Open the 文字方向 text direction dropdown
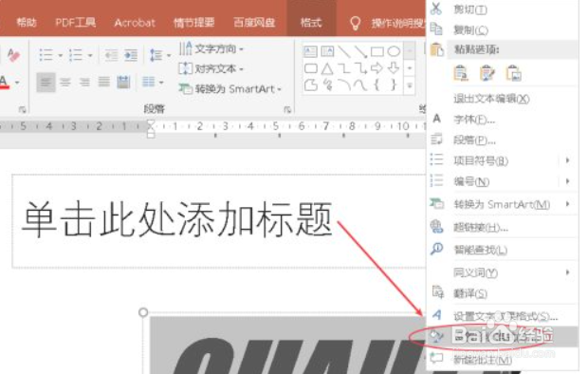 pos(211,48)
